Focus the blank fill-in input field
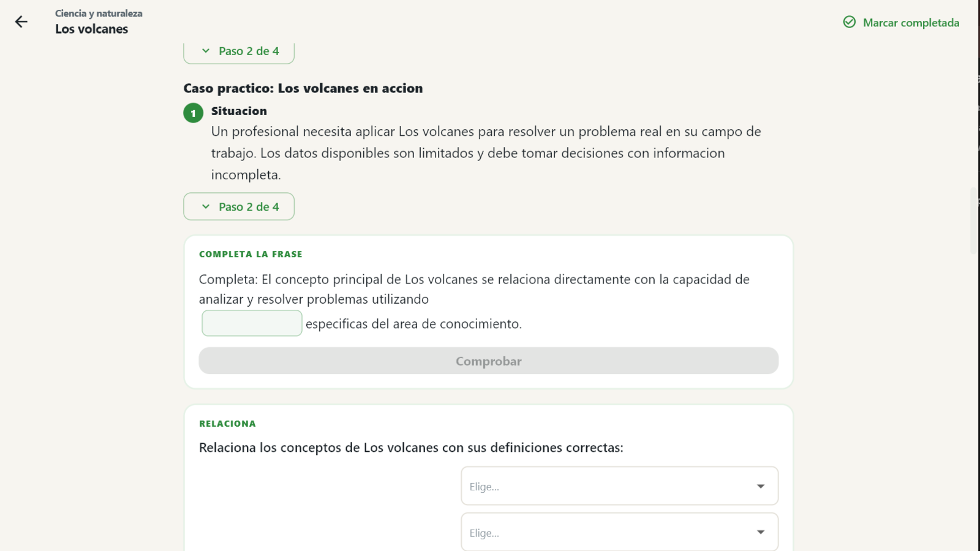Screen dimensions: 980x551 click(252, 323)
